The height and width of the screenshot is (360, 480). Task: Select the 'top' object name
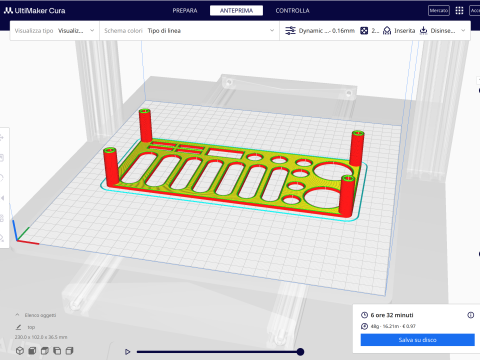click(x=31, y=327)
